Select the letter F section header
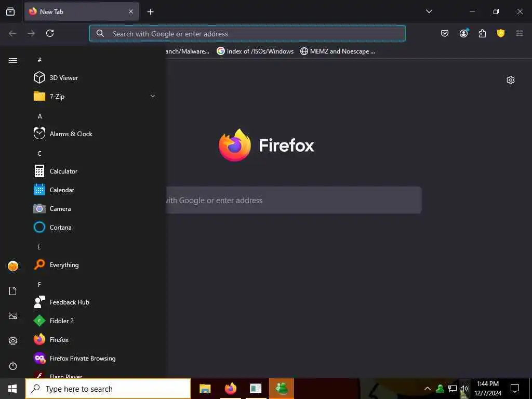Screen dimensions: 532x399 pos(39,284)
